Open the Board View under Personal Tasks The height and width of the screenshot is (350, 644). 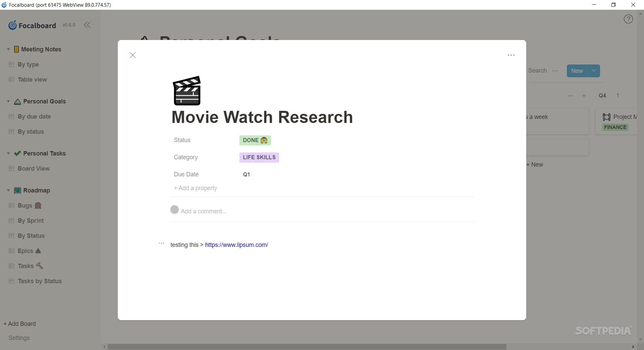pos(34,169)
